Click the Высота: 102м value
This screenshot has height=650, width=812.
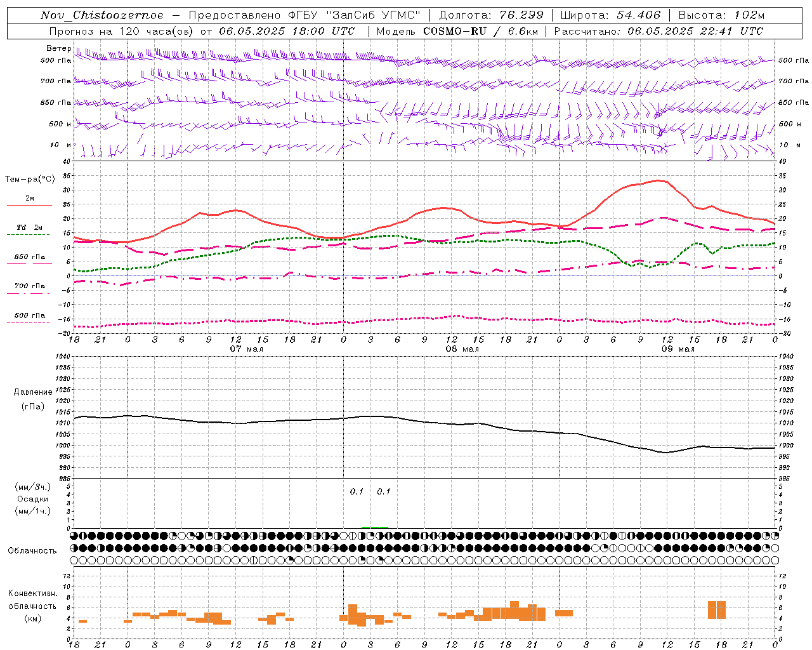pyautogui.click(x=721, y=15)
